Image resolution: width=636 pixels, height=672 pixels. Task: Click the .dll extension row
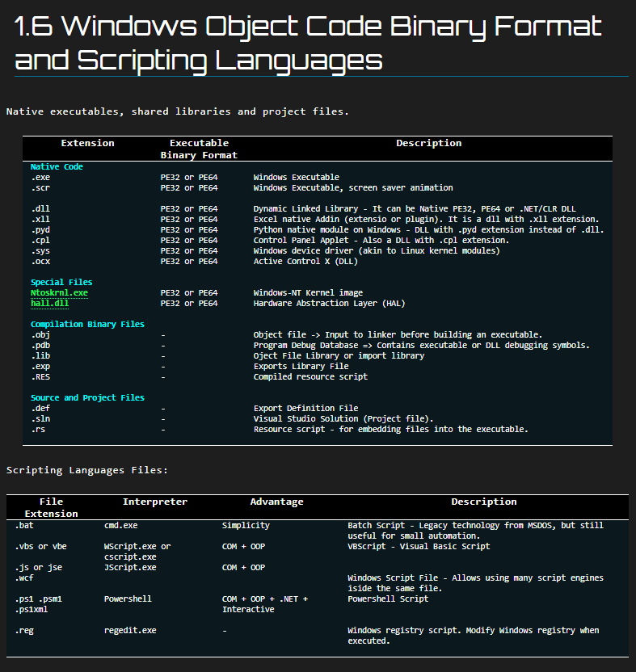[40, 208]
